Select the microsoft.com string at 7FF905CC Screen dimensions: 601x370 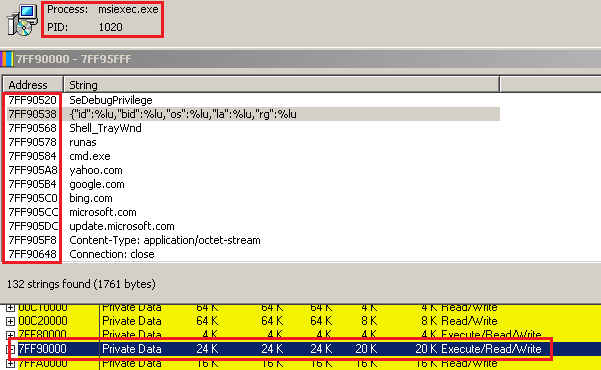pos(103,212)
